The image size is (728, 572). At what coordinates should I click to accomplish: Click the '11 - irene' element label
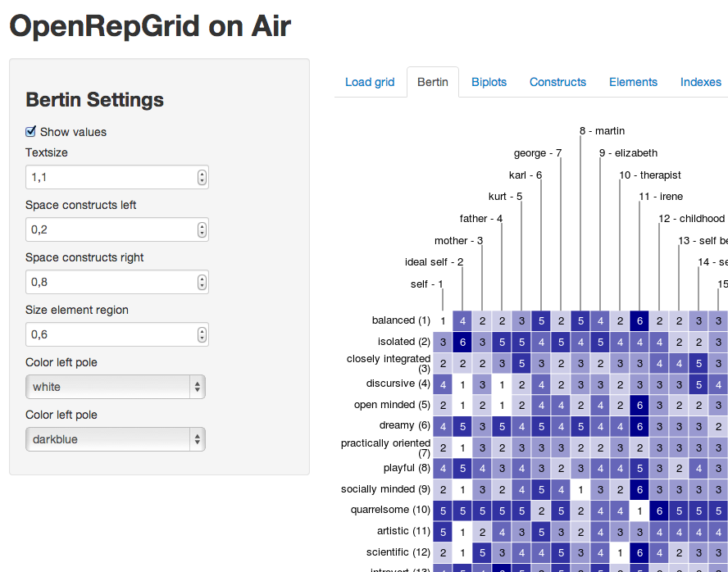[661, 197]
